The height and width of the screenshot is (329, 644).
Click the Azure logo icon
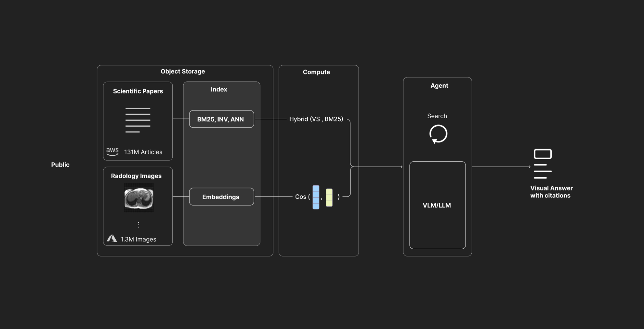(x=112, y=238)
